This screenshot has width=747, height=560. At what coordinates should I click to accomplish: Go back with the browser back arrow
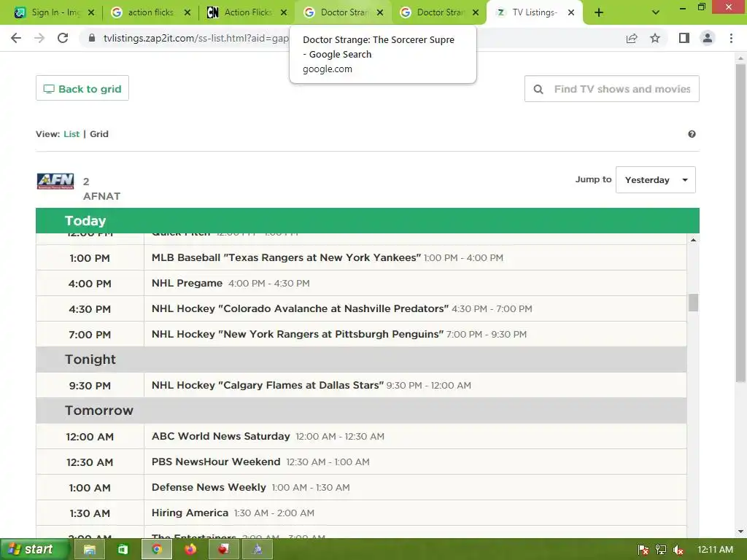(16, 38)
